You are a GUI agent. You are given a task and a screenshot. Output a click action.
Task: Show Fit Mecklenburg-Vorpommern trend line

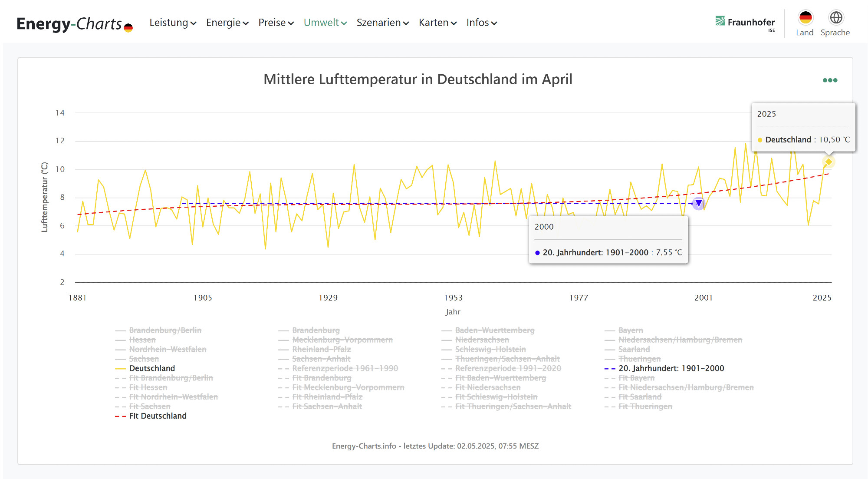(x=341, y=387)
